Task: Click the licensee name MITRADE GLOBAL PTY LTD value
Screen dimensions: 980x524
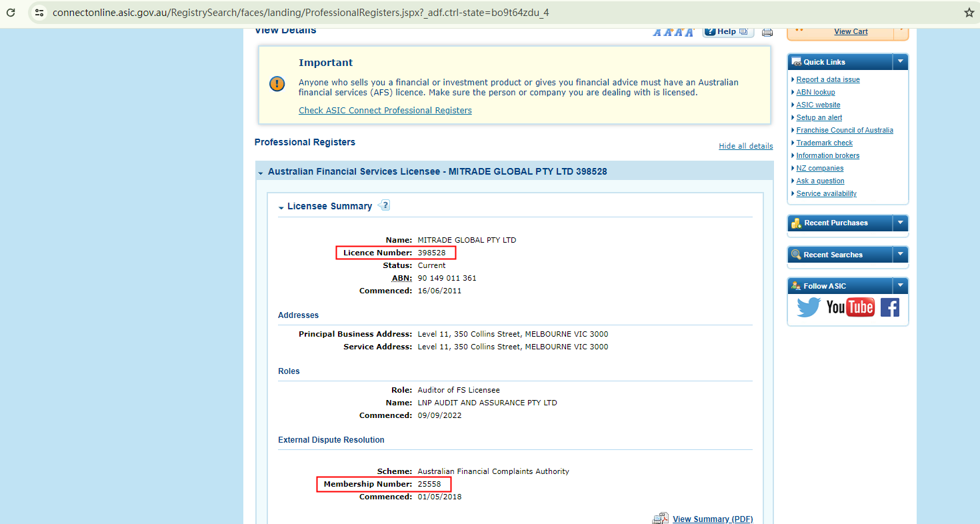Action: [467, 240]
